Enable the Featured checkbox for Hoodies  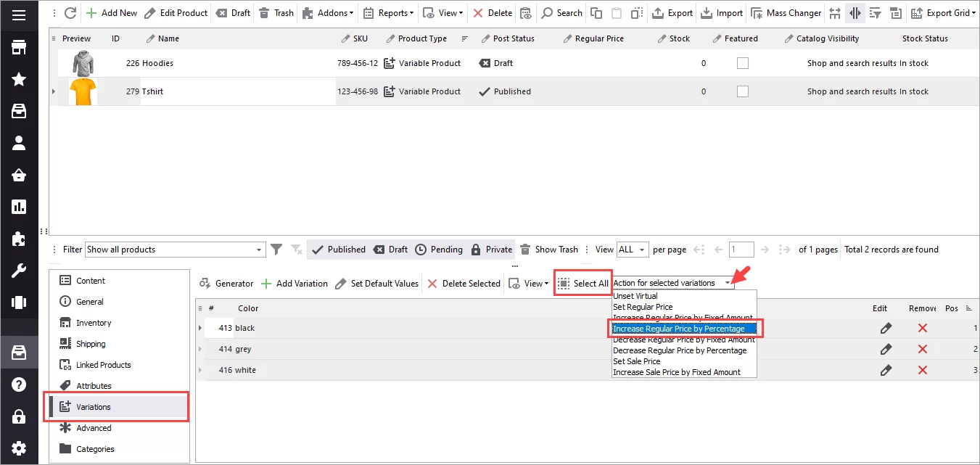[x=742, y=63]
